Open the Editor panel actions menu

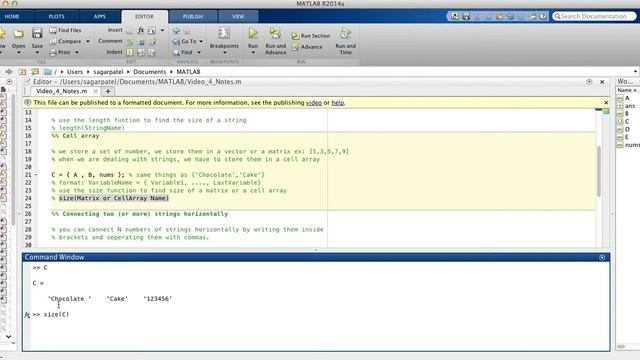tap(589, 82)
